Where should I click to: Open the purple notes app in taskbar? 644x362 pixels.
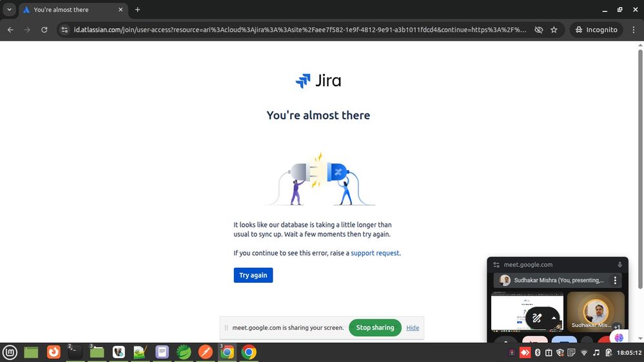point(162,352)
